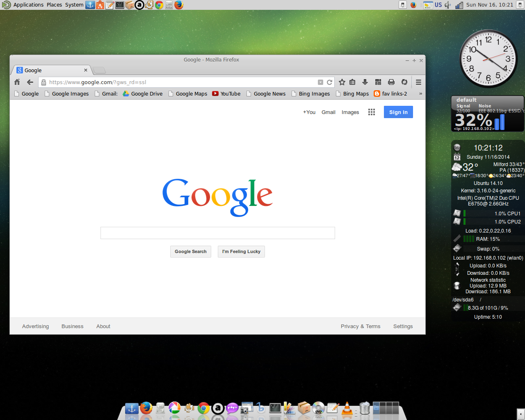The height and width of the screenshot is (420, 525).
Task: Bookmark this page with the star icon
Action: pyautogui.click(x=342, y=82)
